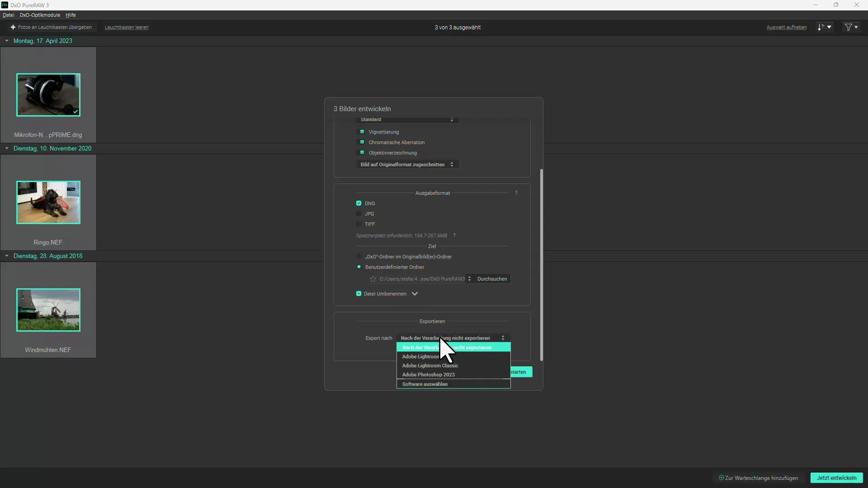This screenshot has width=868, height=488.
Task: Select the Ringo.NEF dog thumbnail
Action: [x=48, y=202]
